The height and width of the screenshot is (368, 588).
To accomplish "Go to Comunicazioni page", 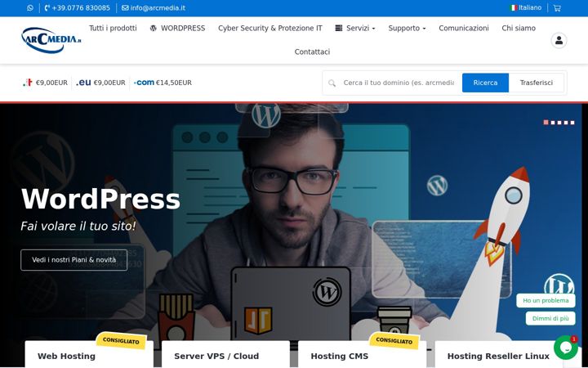I will (464, 28).
